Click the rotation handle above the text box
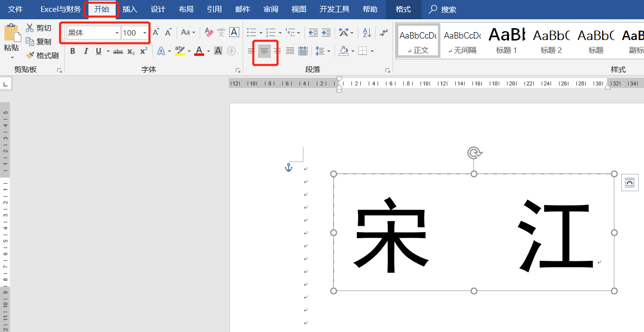The image size is (644, 332). 474,153
